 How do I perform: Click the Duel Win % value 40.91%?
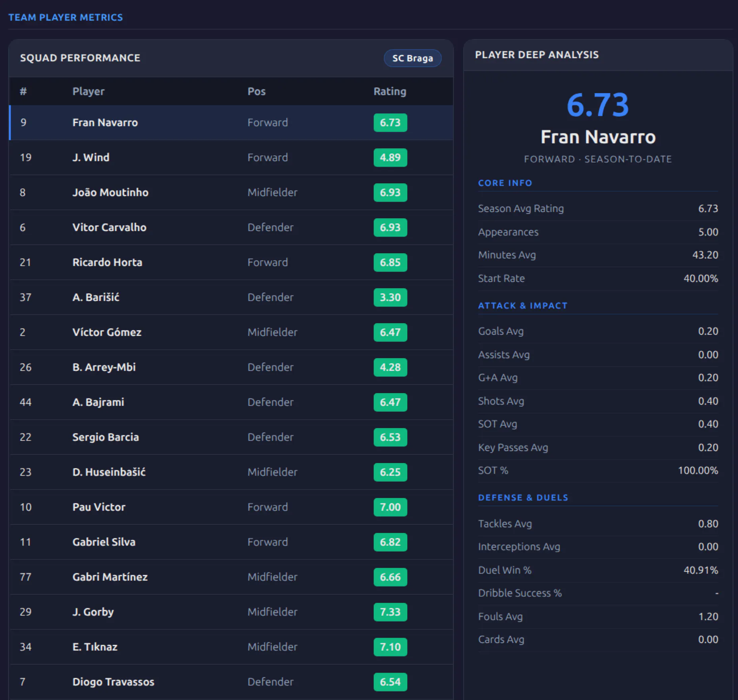pos(701,570)
